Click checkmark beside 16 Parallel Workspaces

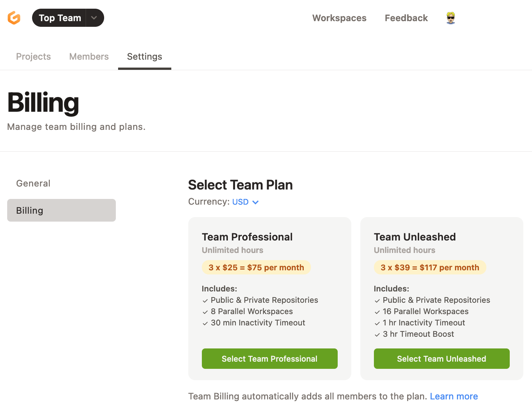(377, 312)
